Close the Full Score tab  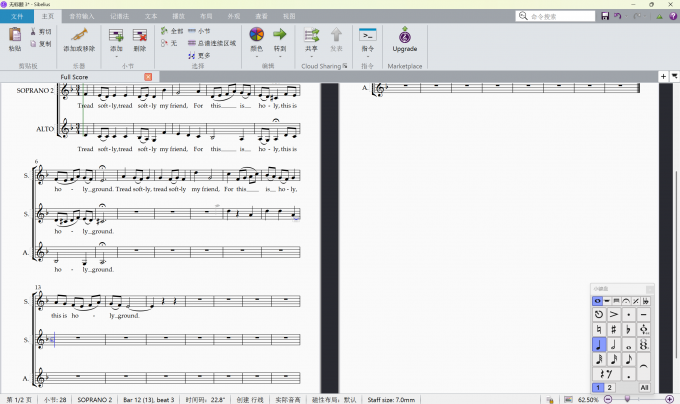pos(148,77)
